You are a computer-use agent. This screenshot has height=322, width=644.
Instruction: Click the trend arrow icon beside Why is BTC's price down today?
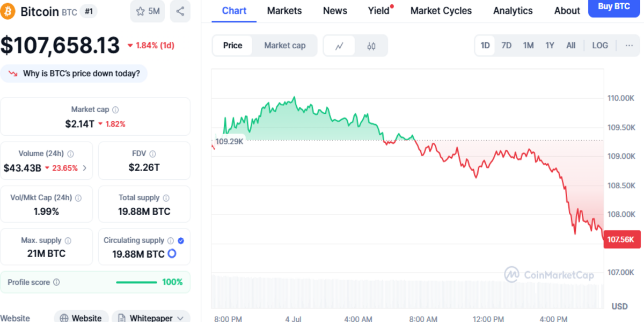tap(13, 74)
